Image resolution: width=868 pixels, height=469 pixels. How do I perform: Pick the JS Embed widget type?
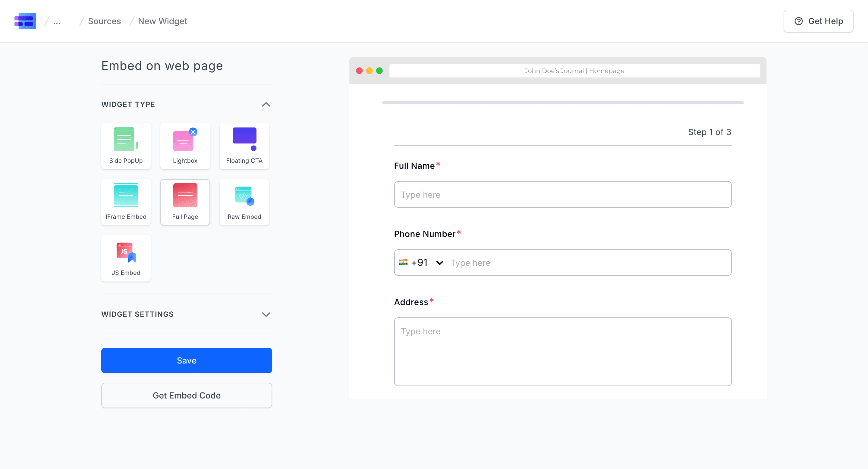126,258
